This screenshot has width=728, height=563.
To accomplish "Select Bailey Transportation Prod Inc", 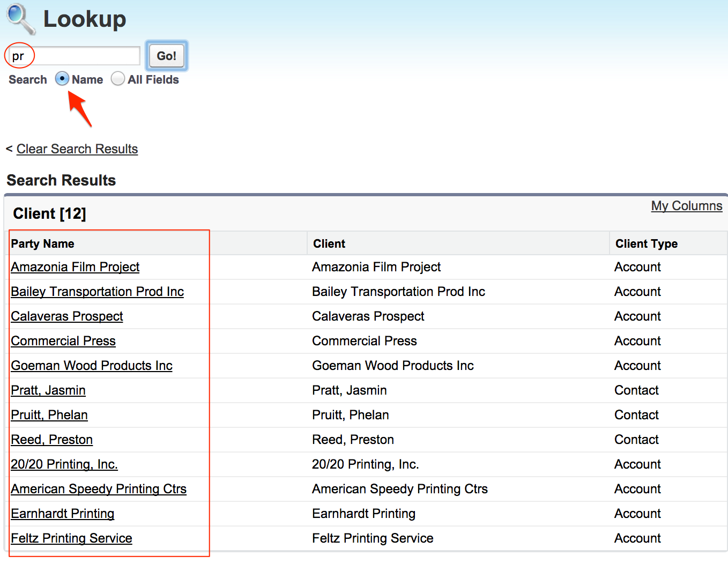I will coord(97,292).
